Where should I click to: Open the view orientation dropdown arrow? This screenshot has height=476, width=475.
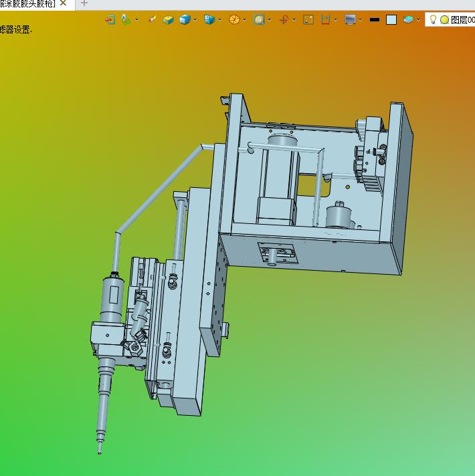coord(219,20)
